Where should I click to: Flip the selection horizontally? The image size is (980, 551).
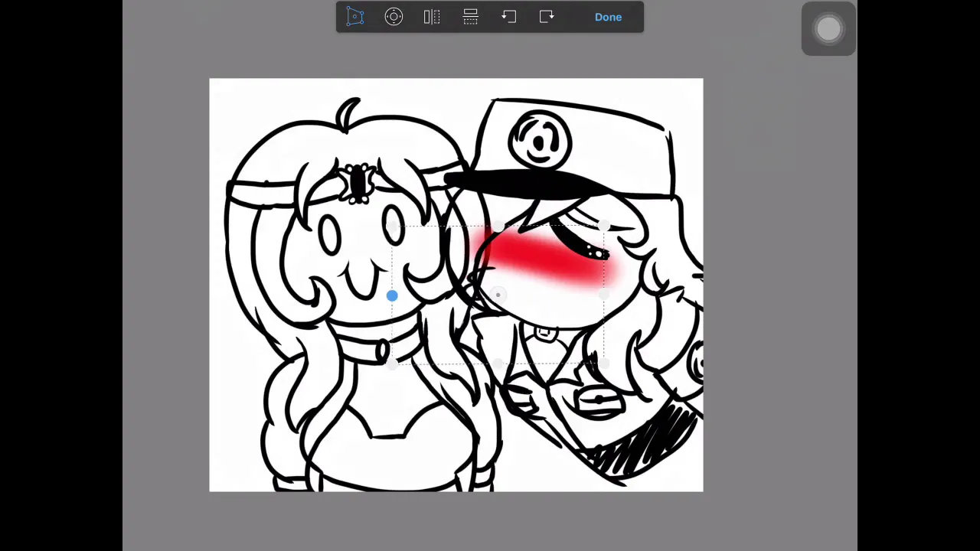pos(432,17)
